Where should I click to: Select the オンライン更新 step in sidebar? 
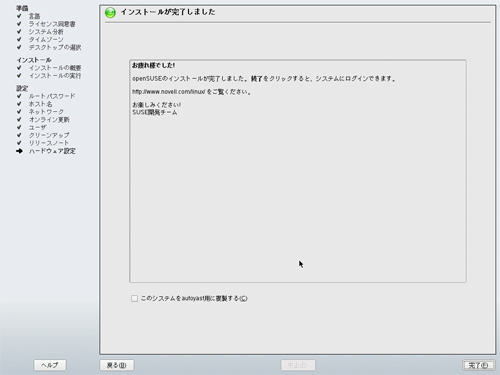pyautogui.click(x=49, y=119)
